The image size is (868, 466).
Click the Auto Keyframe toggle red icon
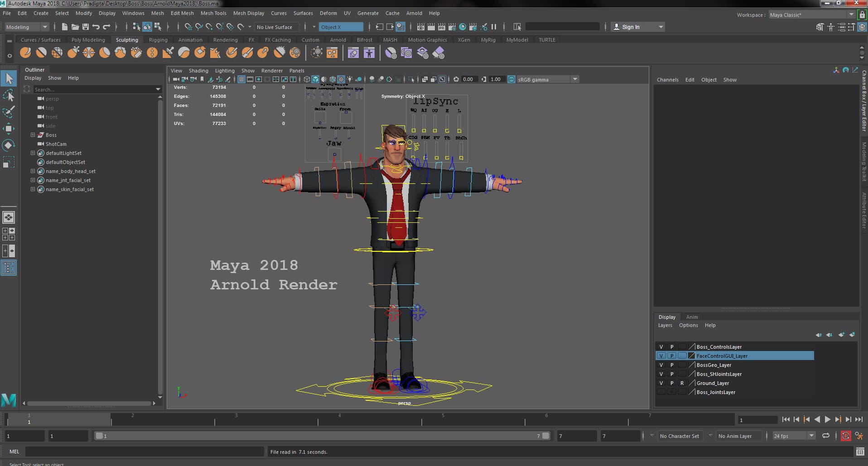pyautogui.click(x=846, y=436)
